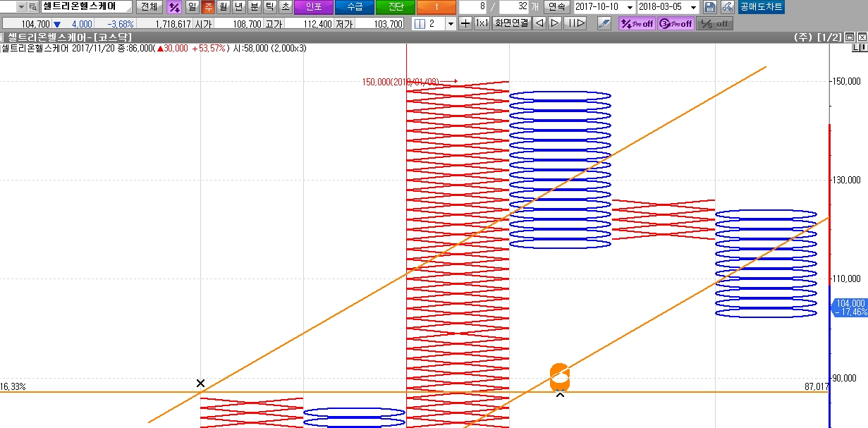Toggle the first purple Pro off switch
The height and width of the screenshot is (428, 868).
tap(636, 23)
